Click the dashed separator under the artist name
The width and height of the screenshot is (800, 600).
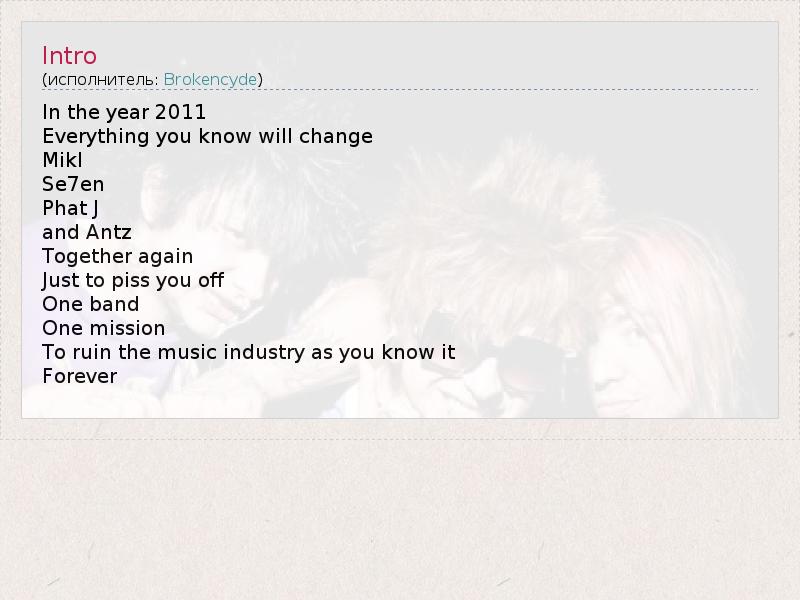point(400,91)
